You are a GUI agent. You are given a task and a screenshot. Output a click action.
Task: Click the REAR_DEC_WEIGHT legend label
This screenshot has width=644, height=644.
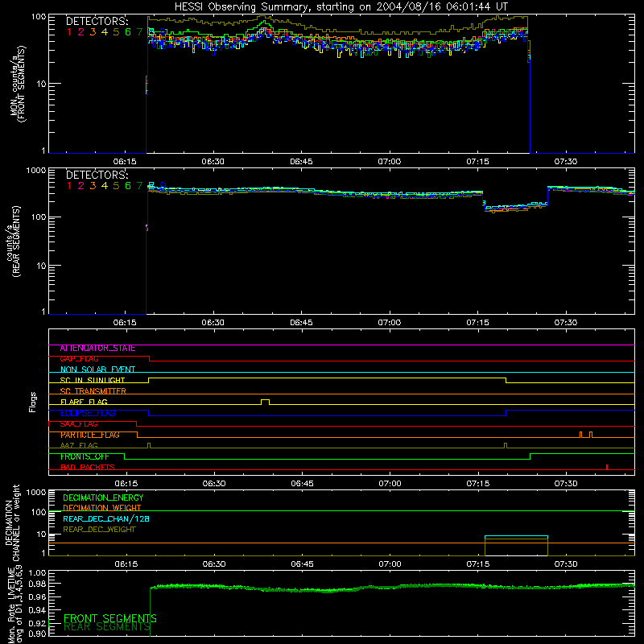99,530
